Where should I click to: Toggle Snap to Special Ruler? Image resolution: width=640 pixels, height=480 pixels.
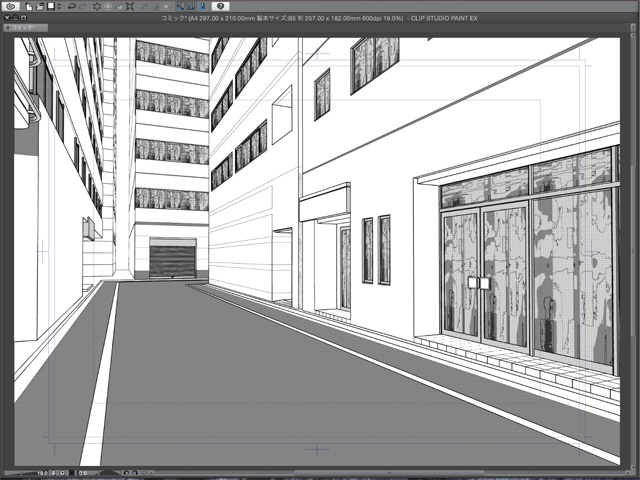click(x=191, y=7)
